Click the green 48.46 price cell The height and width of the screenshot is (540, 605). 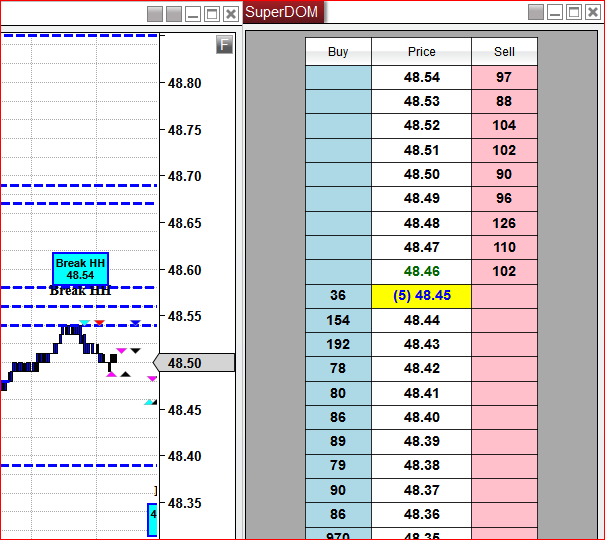click(421, 272)
